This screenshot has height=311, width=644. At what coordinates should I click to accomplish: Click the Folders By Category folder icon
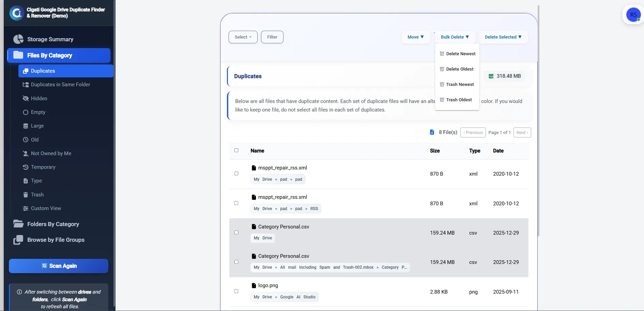click(x=18, y=224)
